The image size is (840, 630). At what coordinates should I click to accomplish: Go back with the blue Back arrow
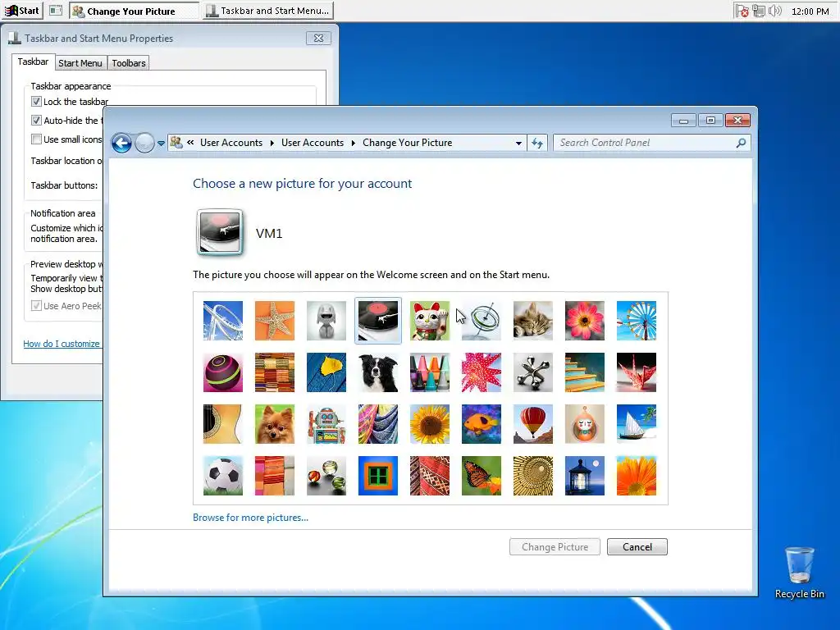[121, 143]
